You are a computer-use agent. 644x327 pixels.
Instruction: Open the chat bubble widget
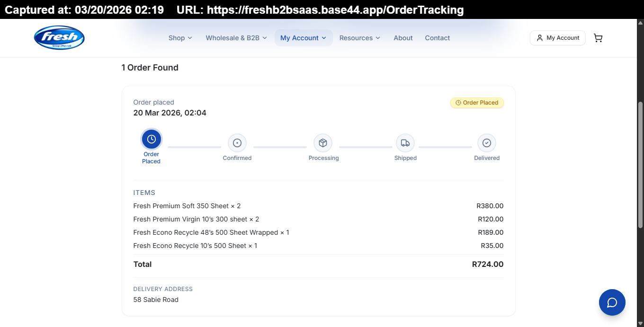(x=612, y=302)
